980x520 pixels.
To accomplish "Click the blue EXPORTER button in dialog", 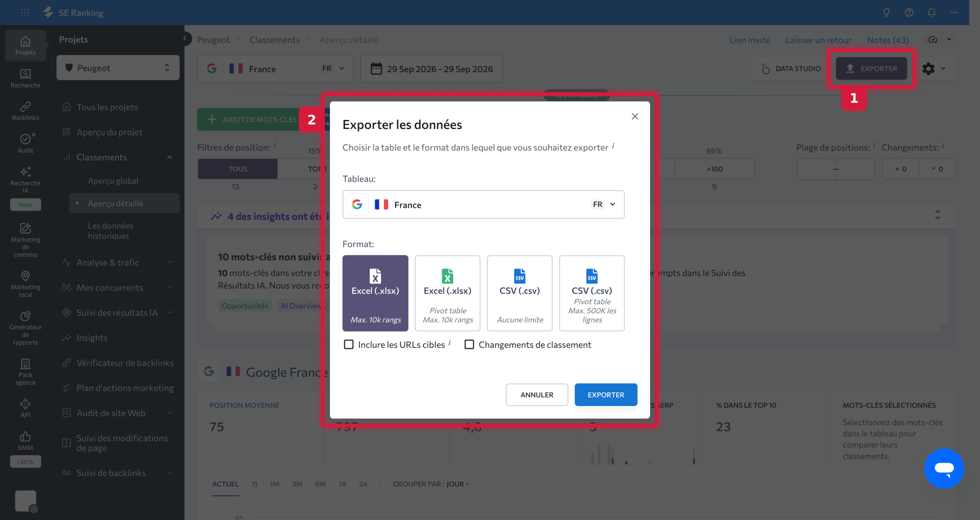I will coord(606,394).
